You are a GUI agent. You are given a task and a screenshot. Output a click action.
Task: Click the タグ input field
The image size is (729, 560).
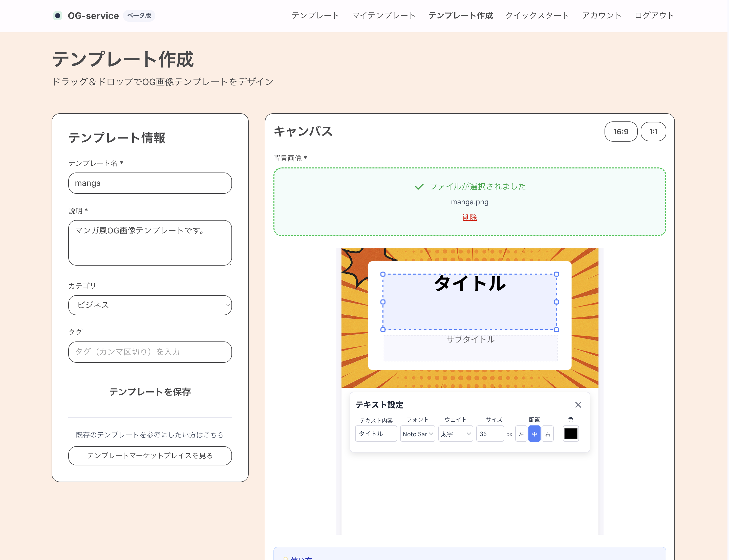coord(150,352)
